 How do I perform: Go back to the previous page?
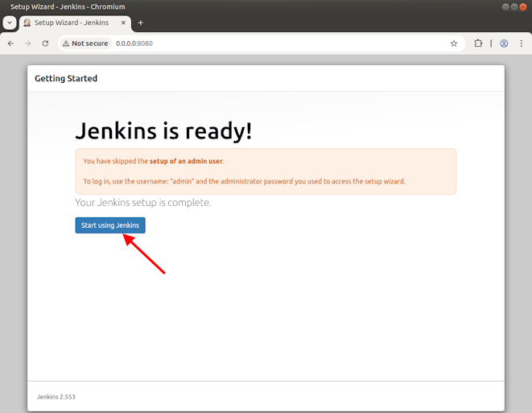pyautogui.click(x=10, y=43)
